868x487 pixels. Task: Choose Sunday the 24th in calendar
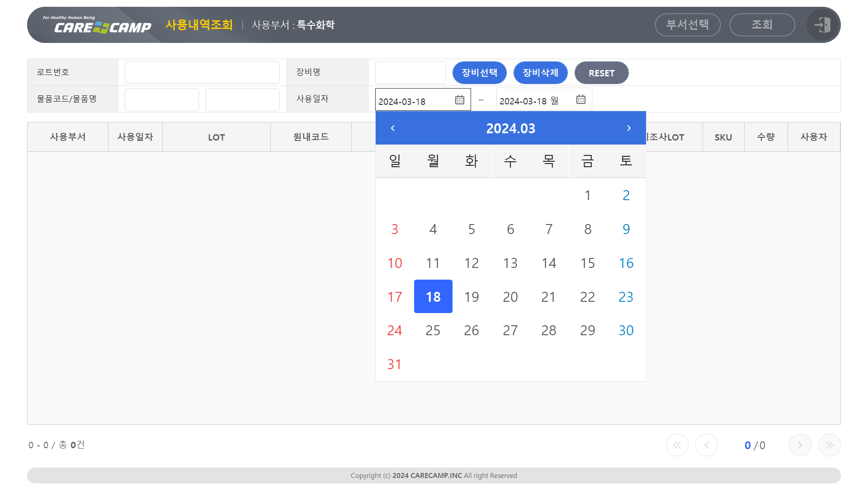click(x=395, y=330)
